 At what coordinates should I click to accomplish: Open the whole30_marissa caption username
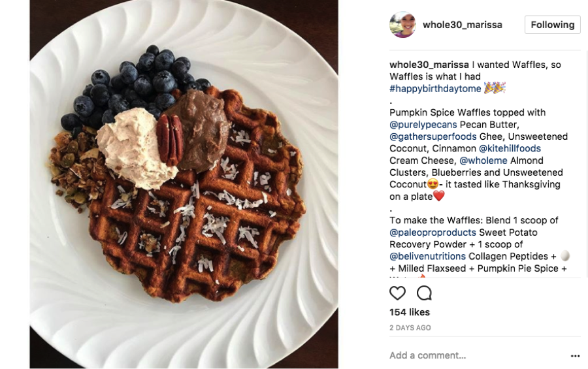tap(429, 65)
